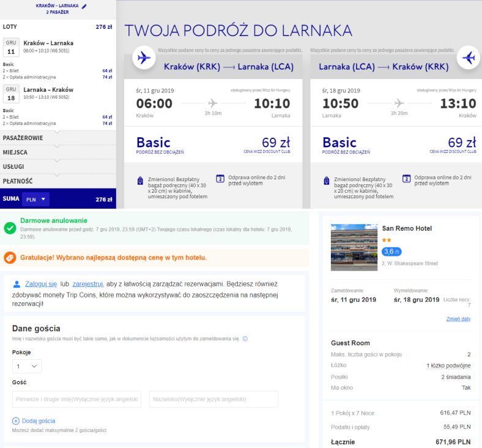Select return Basic 69 zł fare

[396, 144]
